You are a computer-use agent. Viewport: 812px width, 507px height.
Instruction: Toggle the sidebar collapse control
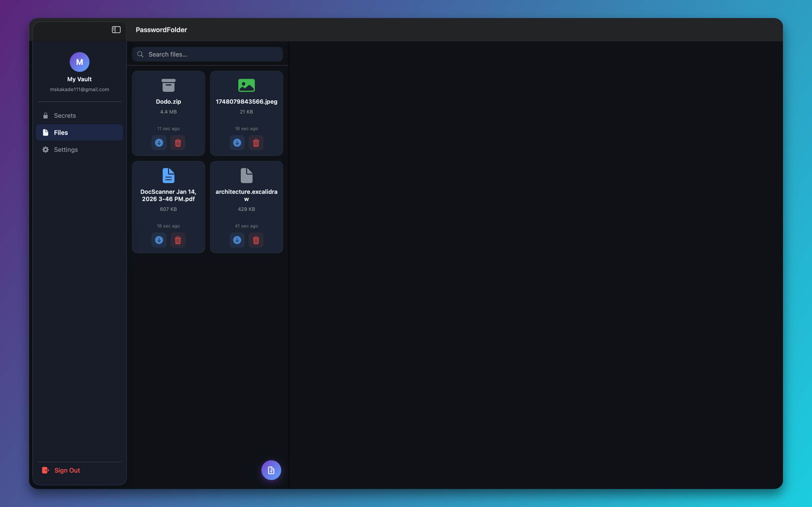pos(116,30)
